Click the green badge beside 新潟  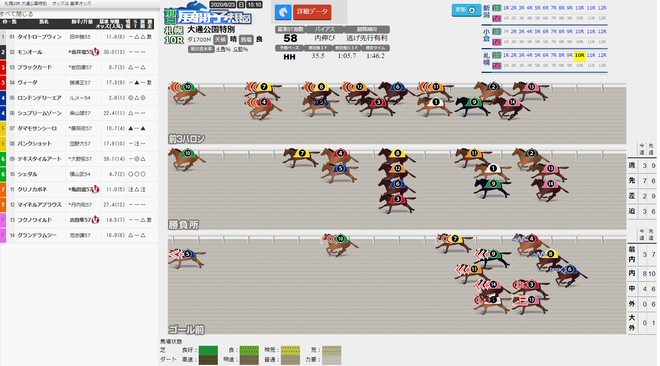(x=497, y=8)
